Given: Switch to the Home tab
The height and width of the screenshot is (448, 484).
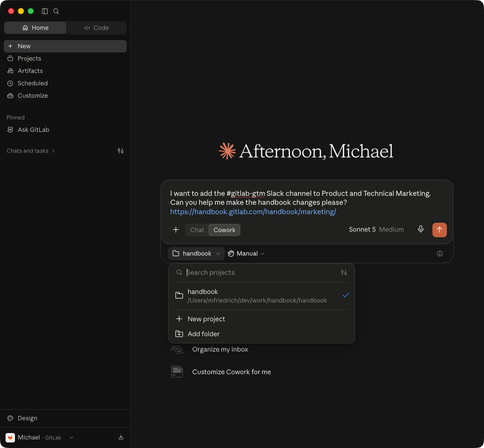Looking at the screenshot, I should pyautogui.click(x=35, y=28).
